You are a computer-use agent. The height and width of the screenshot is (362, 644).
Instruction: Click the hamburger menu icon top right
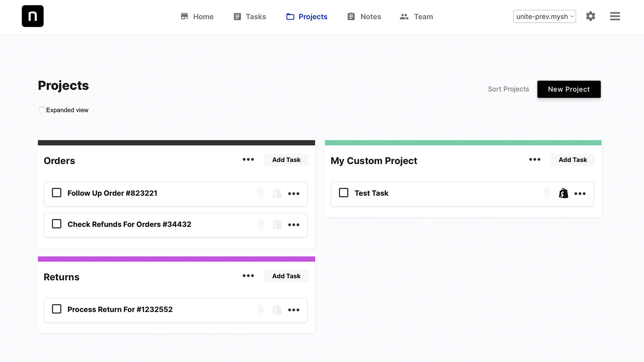click(x=615, y=16)
